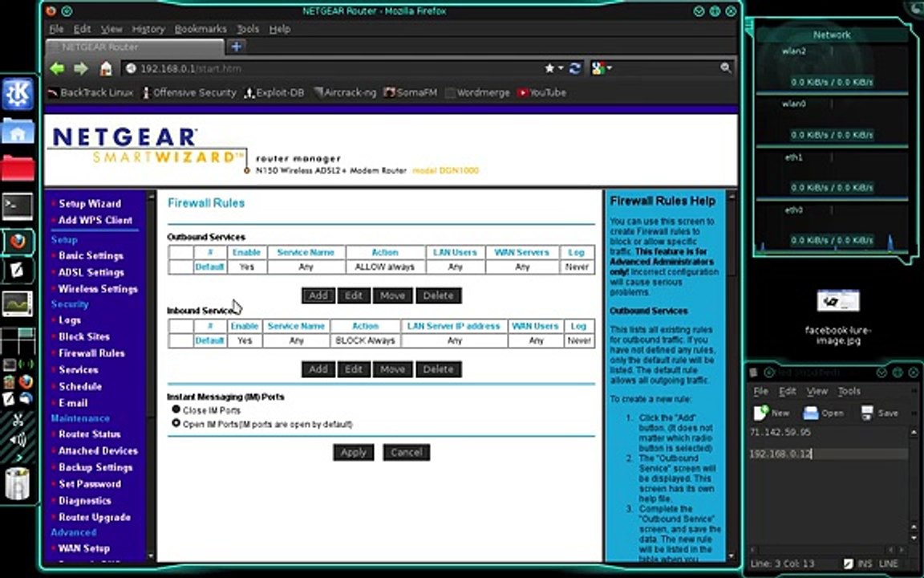Reload the router page
The height and width of the screenshot is (578, 924).
pyautogui.click(x=575, y=68)
